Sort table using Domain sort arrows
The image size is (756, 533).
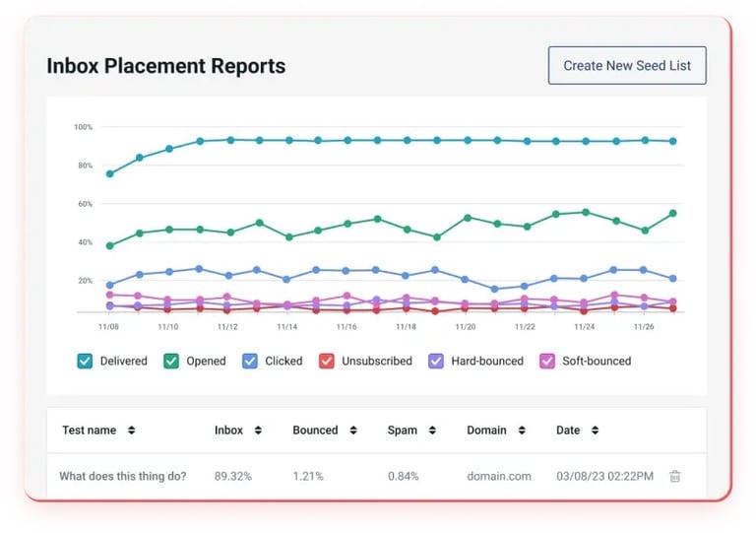(x=522, y=431)
